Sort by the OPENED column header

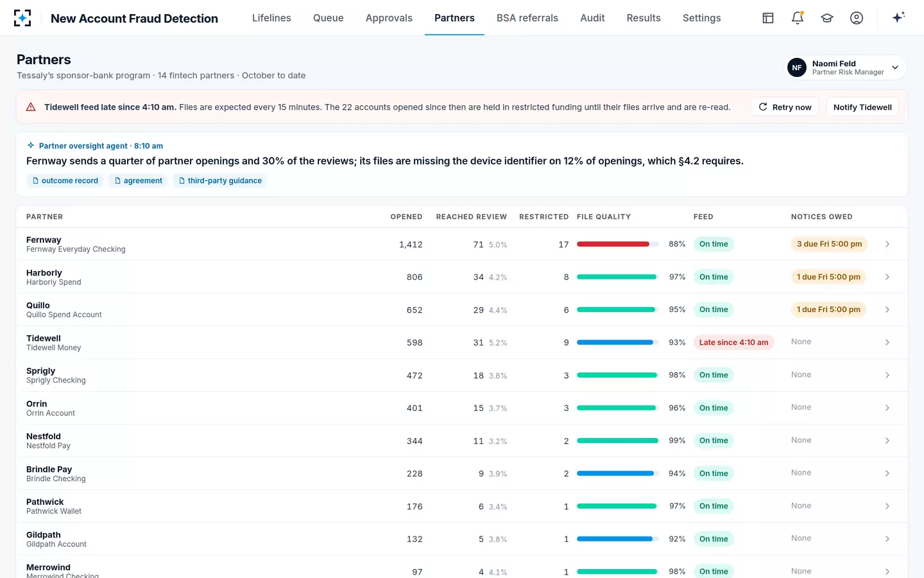pyautogui.click(x=406, y=217)
